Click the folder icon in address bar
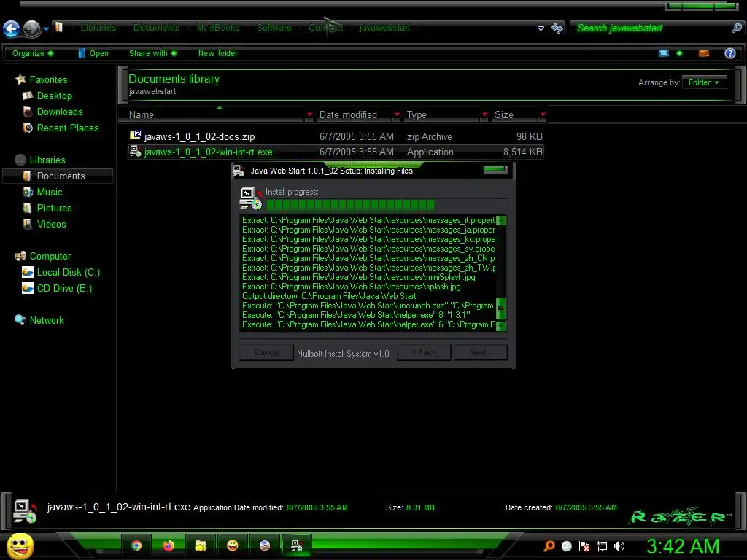The image size is (747, 560). (58, 27)
